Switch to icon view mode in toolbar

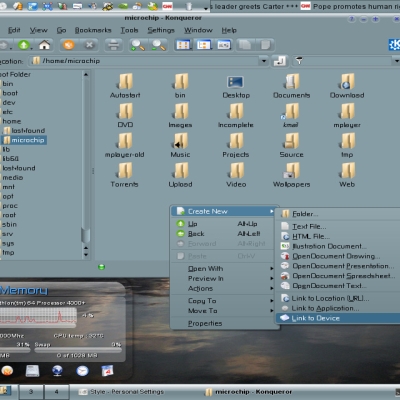pyautogui.click(x=183, y=45)
